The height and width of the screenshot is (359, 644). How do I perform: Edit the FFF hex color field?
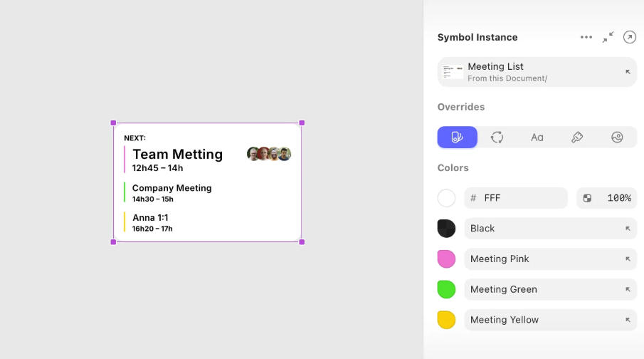click(517, 198)
